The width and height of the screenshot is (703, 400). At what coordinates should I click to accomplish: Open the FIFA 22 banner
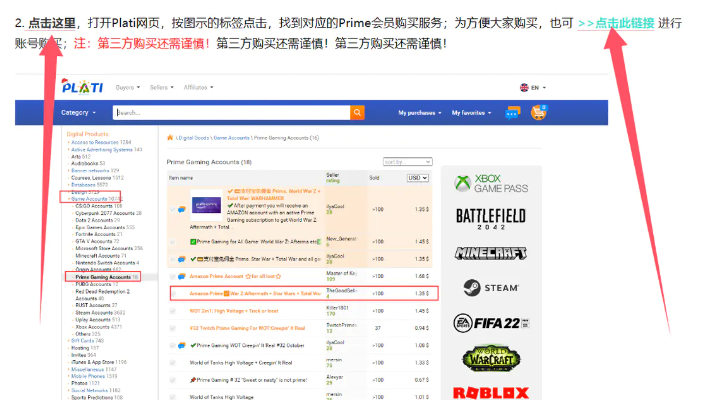pos(491,323)
